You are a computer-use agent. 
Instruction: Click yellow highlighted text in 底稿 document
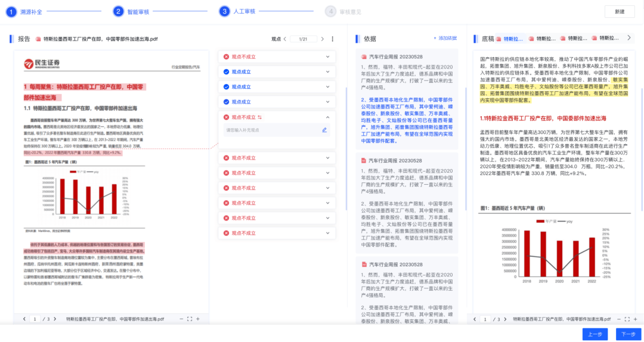point(555,90)
